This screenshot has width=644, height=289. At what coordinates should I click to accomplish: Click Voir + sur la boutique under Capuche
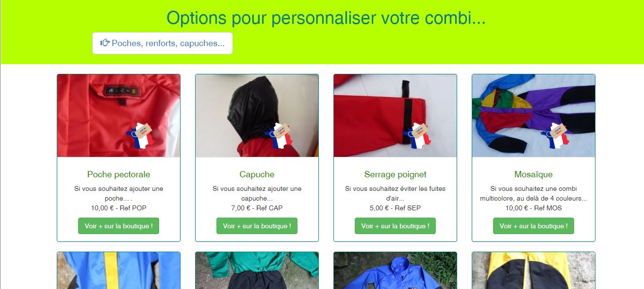(257, 226)
